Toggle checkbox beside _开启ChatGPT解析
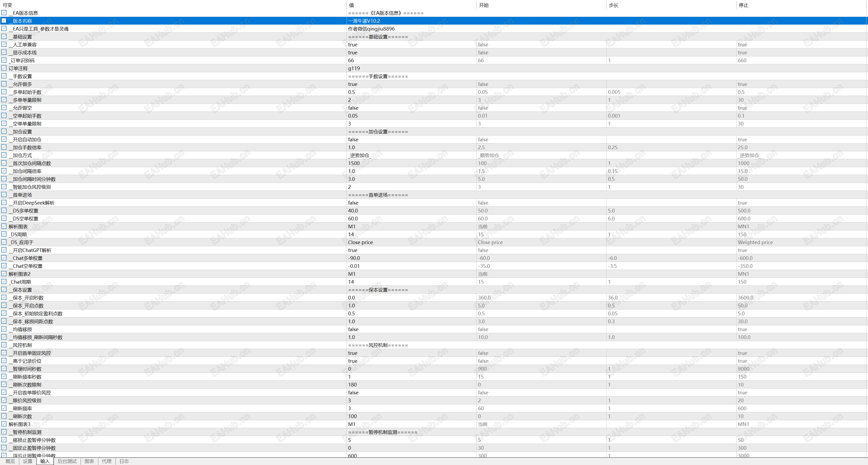The image size is (868, 465). point(4,250)
